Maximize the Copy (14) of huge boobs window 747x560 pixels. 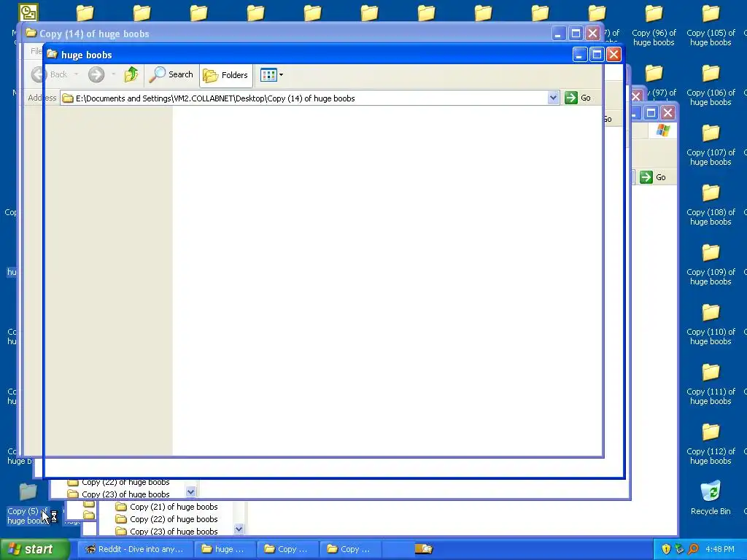click(576, 34)
